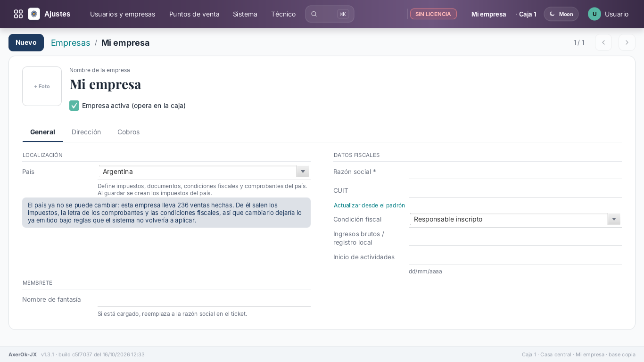Click the search magnifier icon

tap(314, 14)
